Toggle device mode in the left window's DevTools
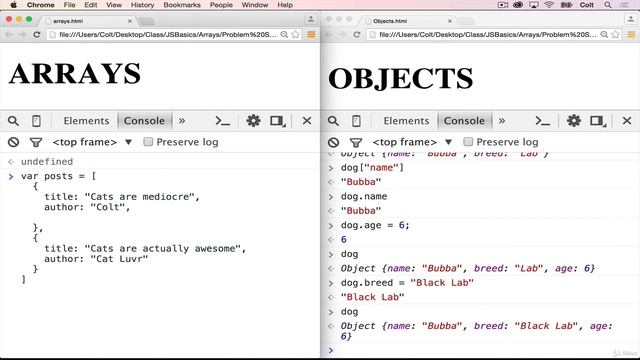 click(x=36, y=121)
